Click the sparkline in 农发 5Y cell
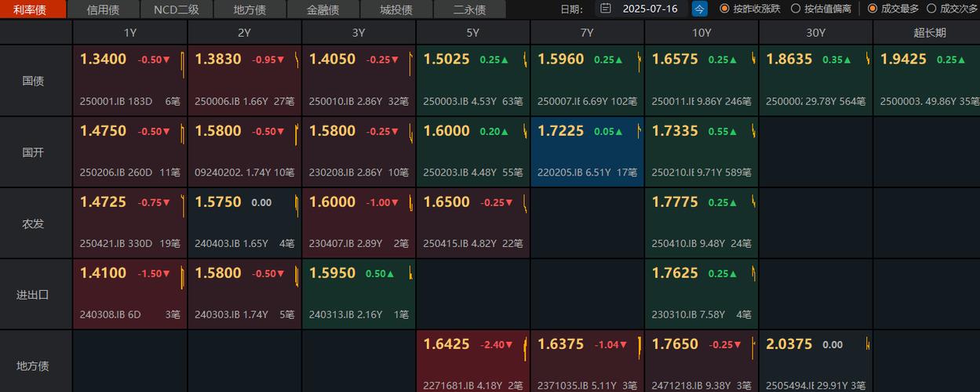The width and height of the screenshot is (980, 392). coord(525,203)
